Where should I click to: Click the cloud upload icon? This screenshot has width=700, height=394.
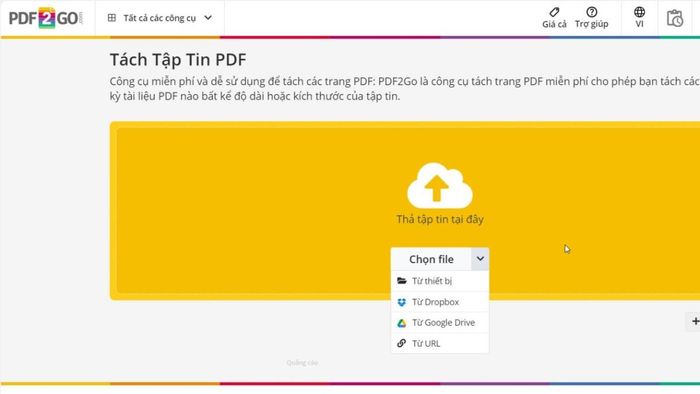(440, 186)
